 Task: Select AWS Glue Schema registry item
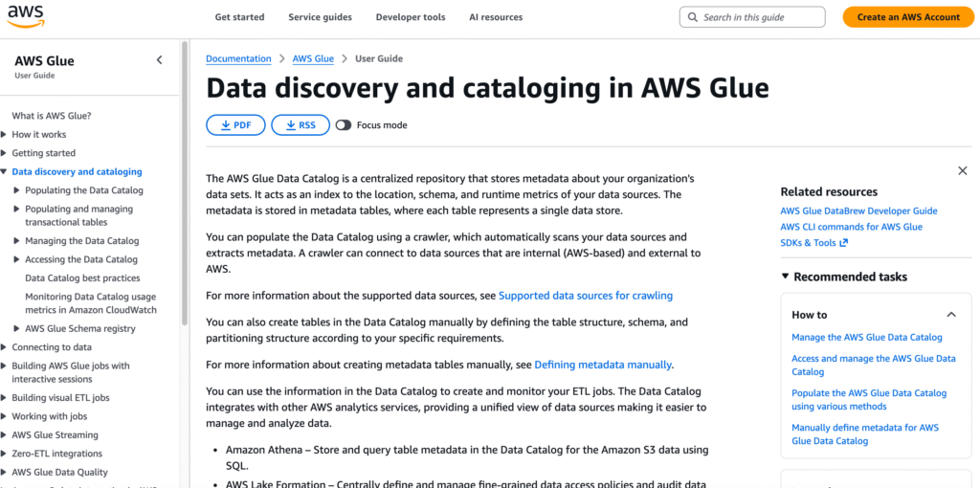(x=80, y=328)
